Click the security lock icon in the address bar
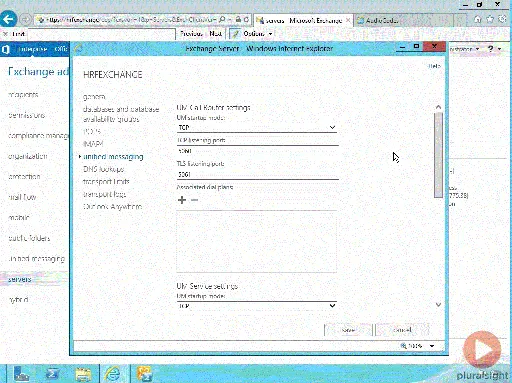 pos(238,20)
